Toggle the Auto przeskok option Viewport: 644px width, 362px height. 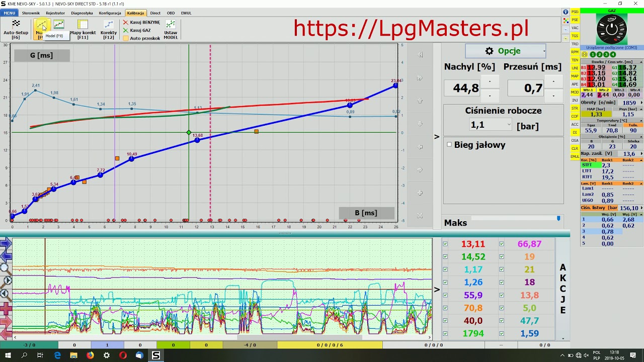pyautogui.click(x=142, y=38)
